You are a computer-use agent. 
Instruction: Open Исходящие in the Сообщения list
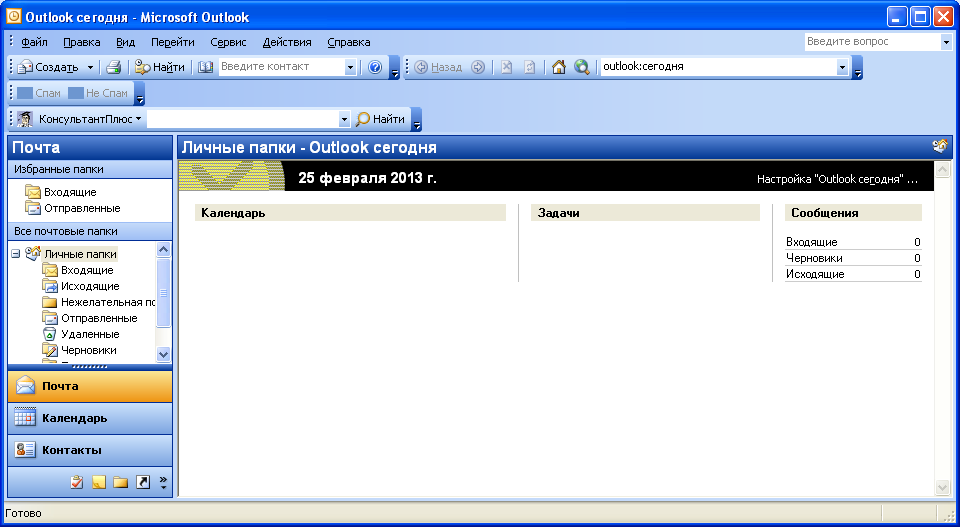(815, 274)
